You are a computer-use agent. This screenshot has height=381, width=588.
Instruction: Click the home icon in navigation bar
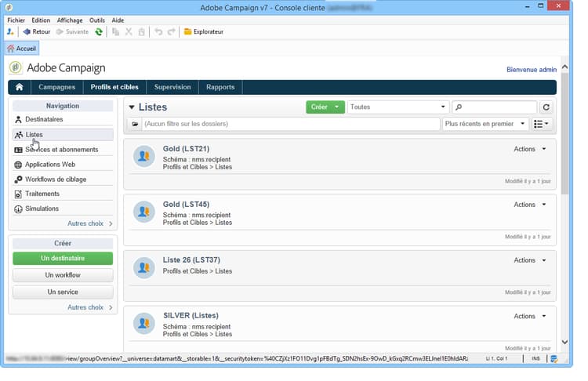(19, 87)
